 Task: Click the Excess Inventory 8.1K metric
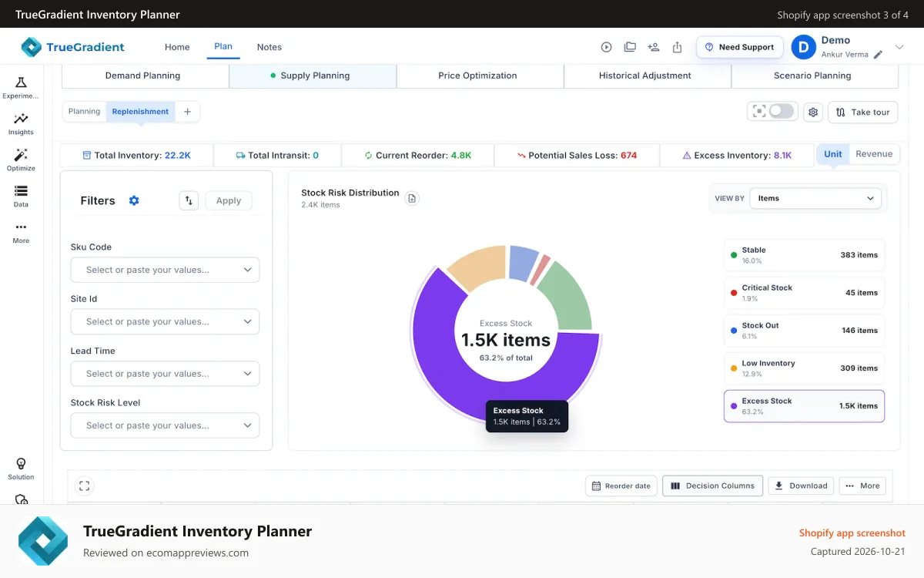(x=737, y=155)
